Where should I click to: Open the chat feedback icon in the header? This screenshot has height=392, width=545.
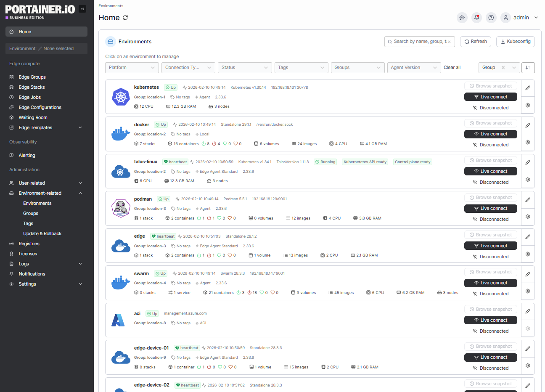[x=462, y=18]
